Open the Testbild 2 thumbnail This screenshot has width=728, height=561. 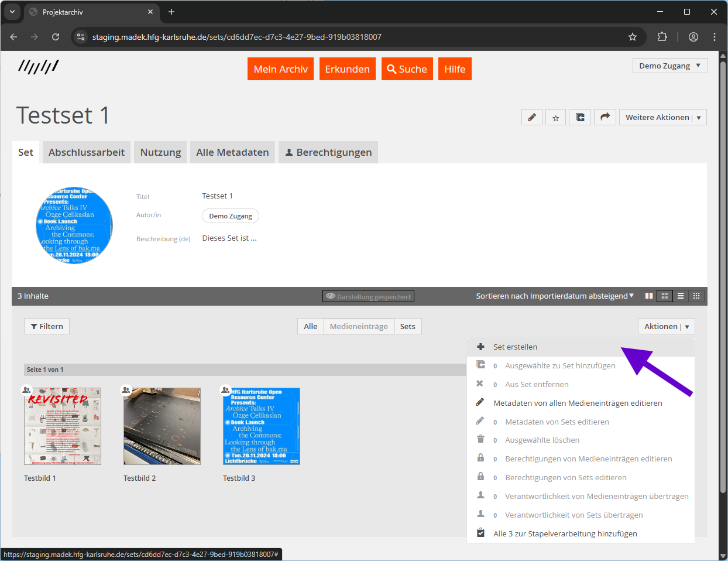162,426
